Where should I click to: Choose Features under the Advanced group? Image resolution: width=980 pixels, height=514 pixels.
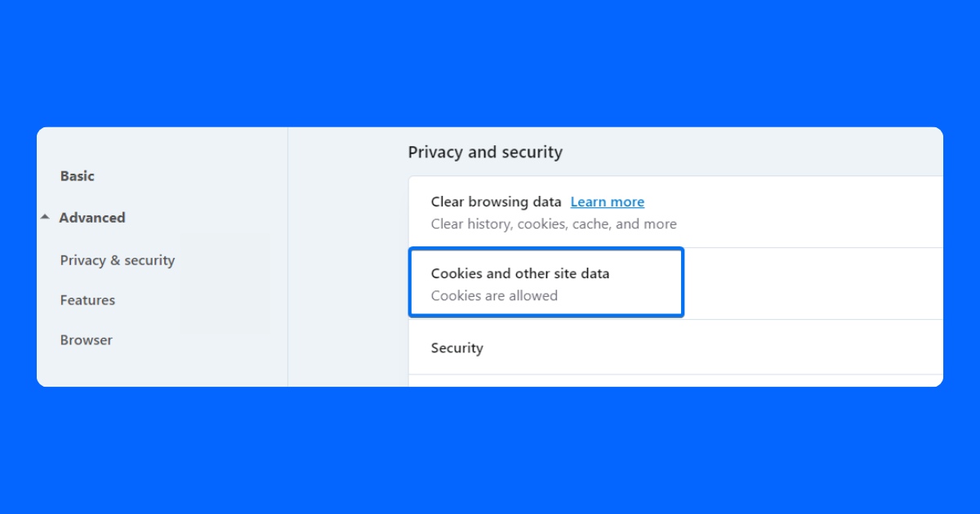coord(87,299)
